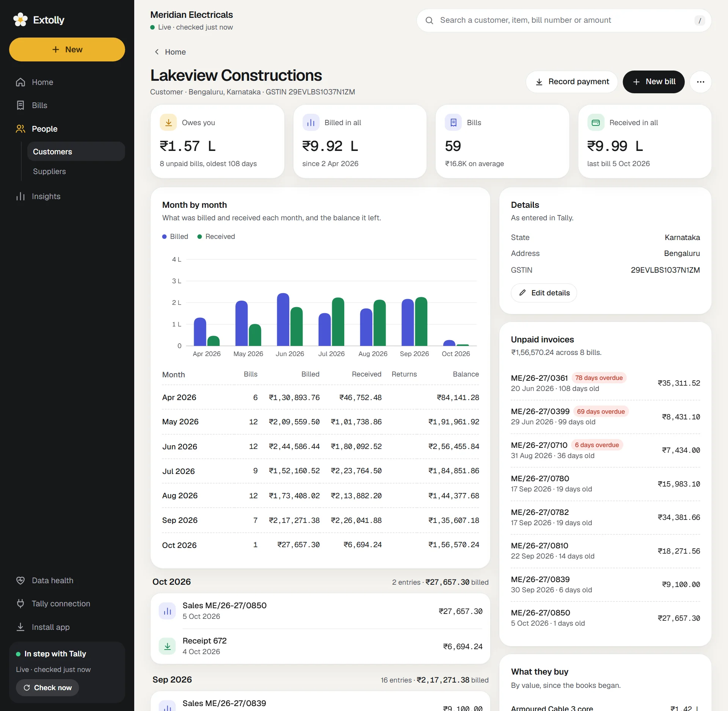
Task: Select the May 2026 month row
Action: (x=320, y=422)
